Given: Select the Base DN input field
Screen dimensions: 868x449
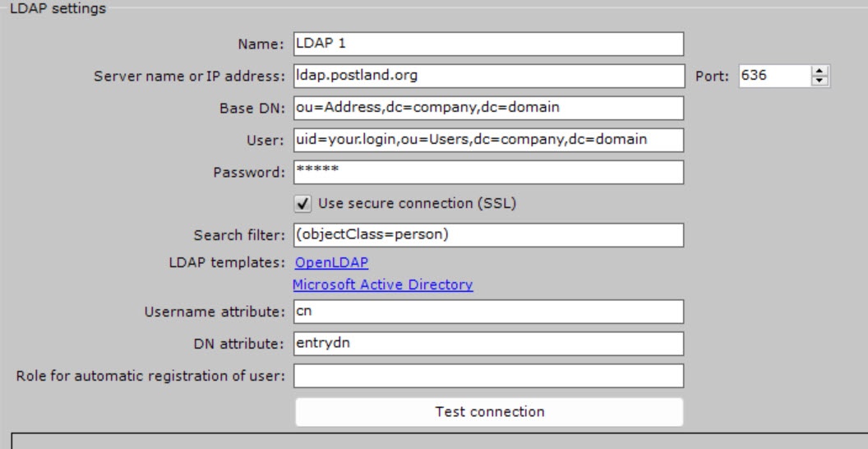Looking at the screenshot, I should 488,108.
